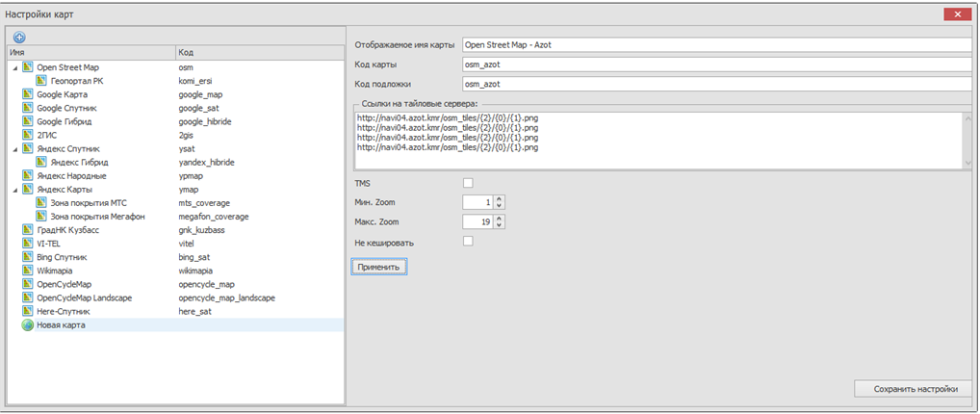Decrease the Мин. Zoom value with down arrow
980x414 pixels.
(x=500, y=206)
